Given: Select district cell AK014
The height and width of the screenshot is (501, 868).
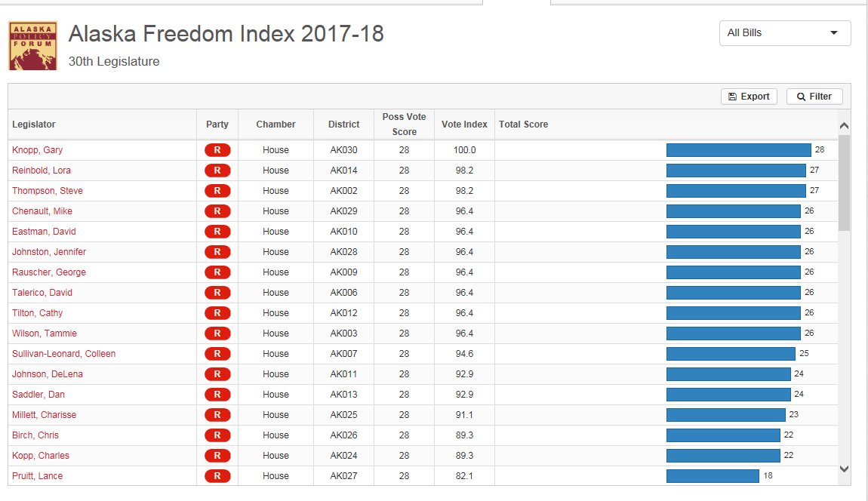Looking at the screenshot, I should point(343,171).
